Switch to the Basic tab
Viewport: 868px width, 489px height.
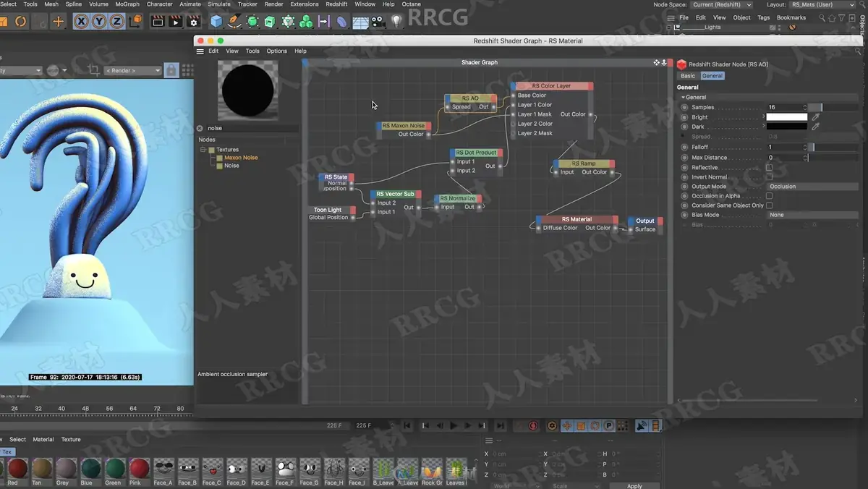coord(688,75)
